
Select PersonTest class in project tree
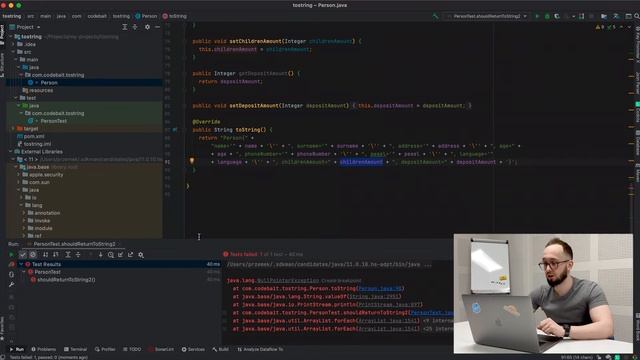click(x=53, y=121)
